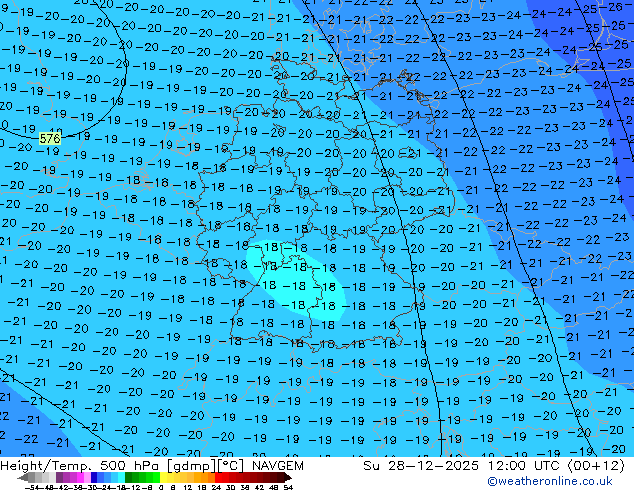Click the 'Height/Temp. 500 hPa' map title
Screen dimensions: 634x490
pyautogui.click(x=80, y=466)
